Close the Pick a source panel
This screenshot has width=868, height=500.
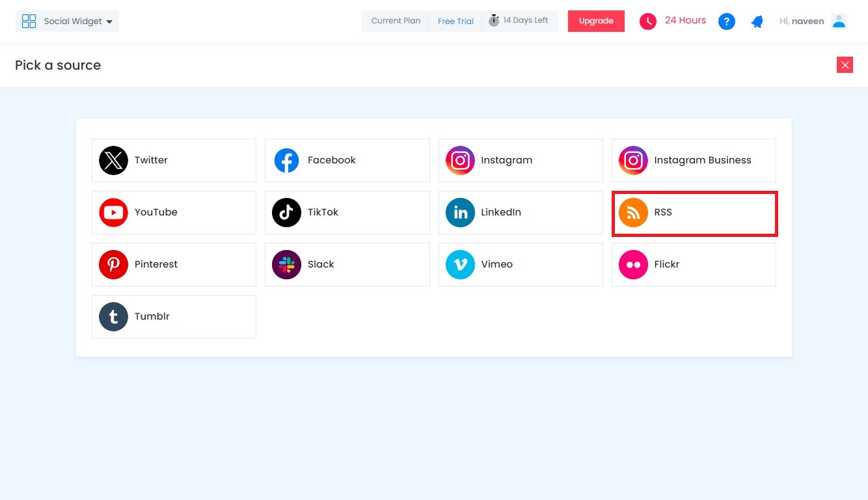coord(845,65)
